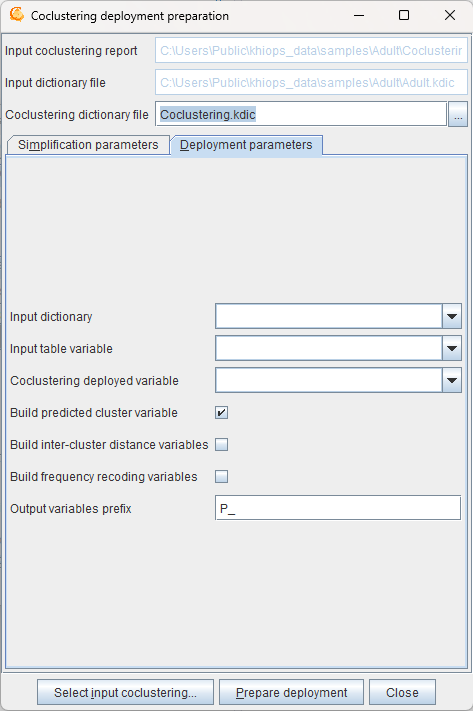Expand the Input dictionary dropdown arrow
The height and width of the screenshot is (711, 473).
tap(452, 317)
